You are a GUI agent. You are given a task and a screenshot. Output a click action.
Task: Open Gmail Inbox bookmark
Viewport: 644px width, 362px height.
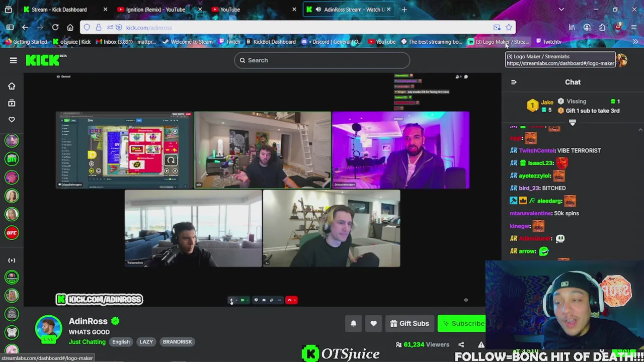click(x=125, y=42)
